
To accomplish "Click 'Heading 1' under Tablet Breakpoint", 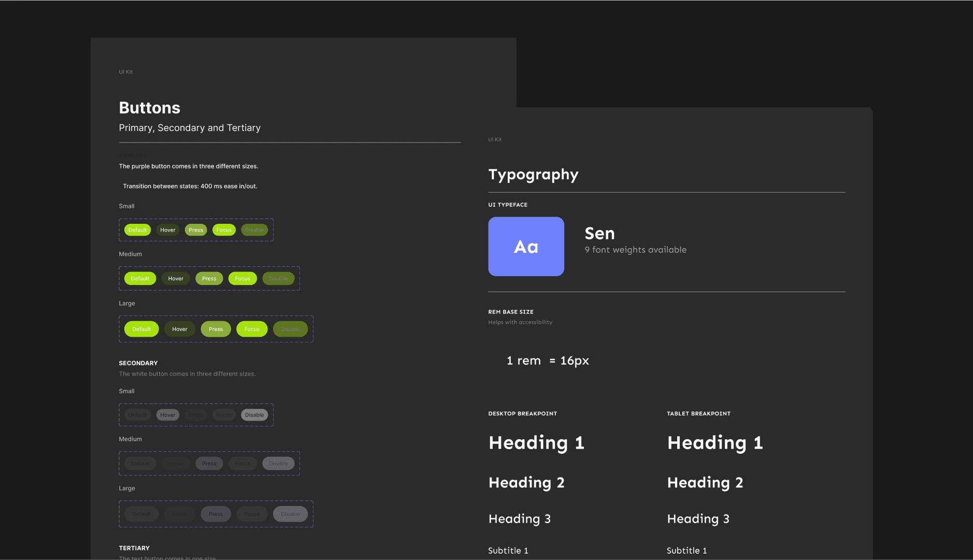I will coord(715,443).
